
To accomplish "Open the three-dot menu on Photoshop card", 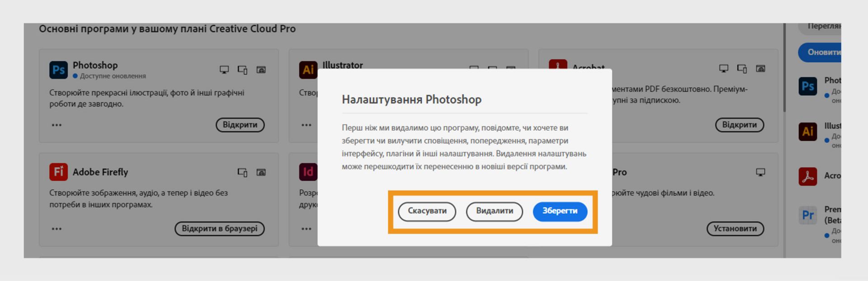I will tap(57, 125).
